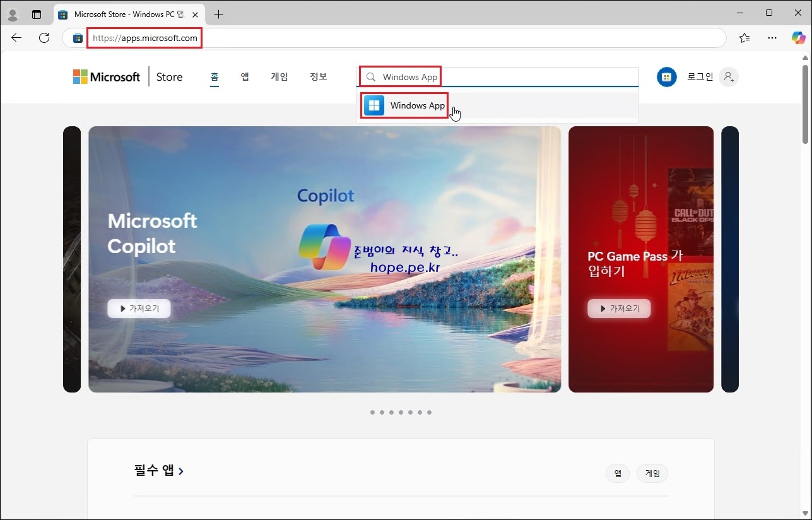Minimize the browser window

click(x=739, y=13)
